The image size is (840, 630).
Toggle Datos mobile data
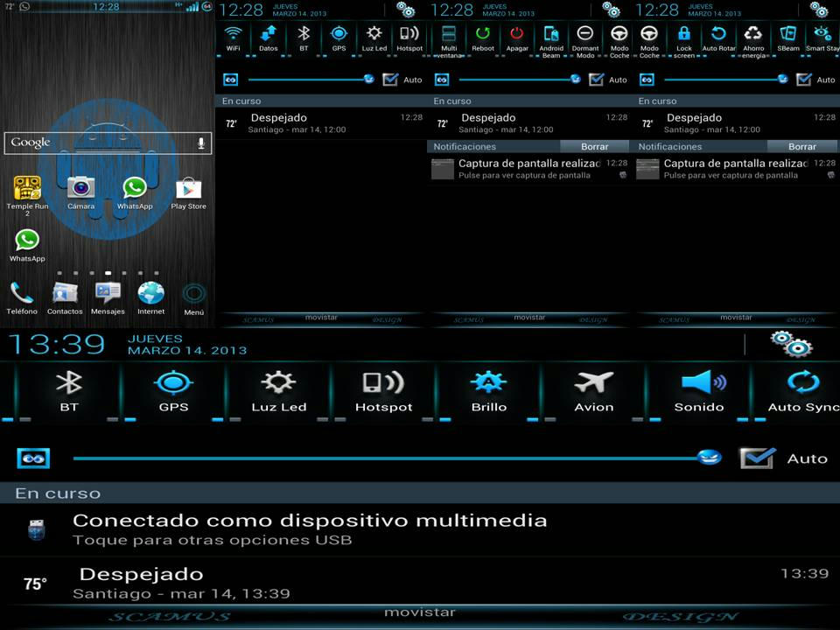268,37
